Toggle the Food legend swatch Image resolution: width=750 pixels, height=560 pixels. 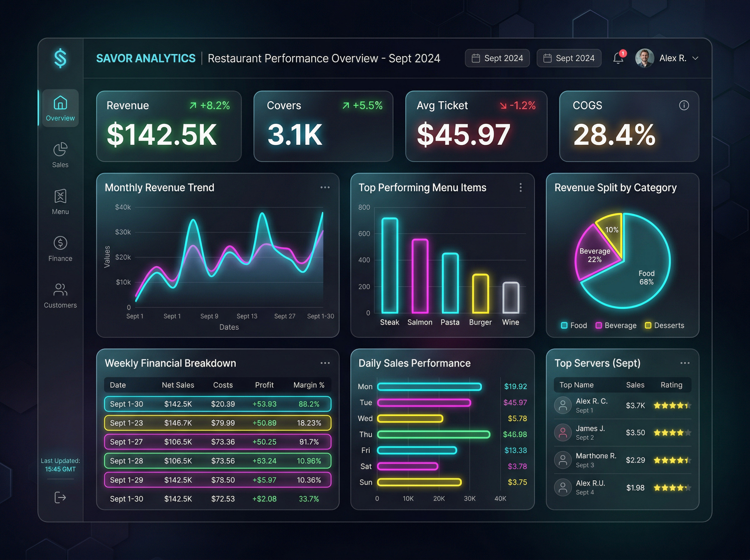coord(564,325)
